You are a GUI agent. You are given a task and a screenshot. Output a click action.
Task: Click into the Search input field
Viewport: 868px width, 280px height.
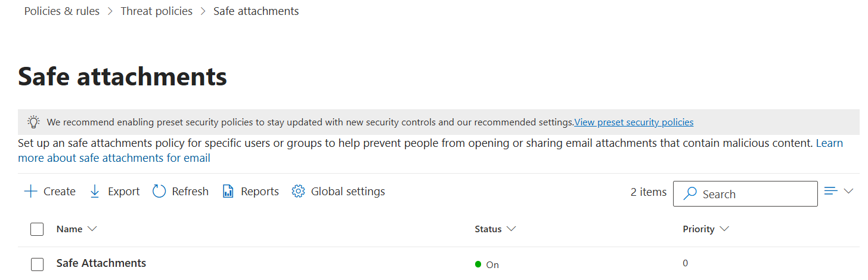coord(745,194)
